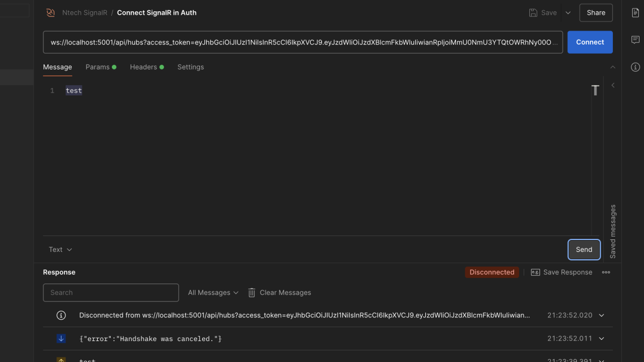
Task: Collapse the request pane with the up chevron
Action: 612,67
